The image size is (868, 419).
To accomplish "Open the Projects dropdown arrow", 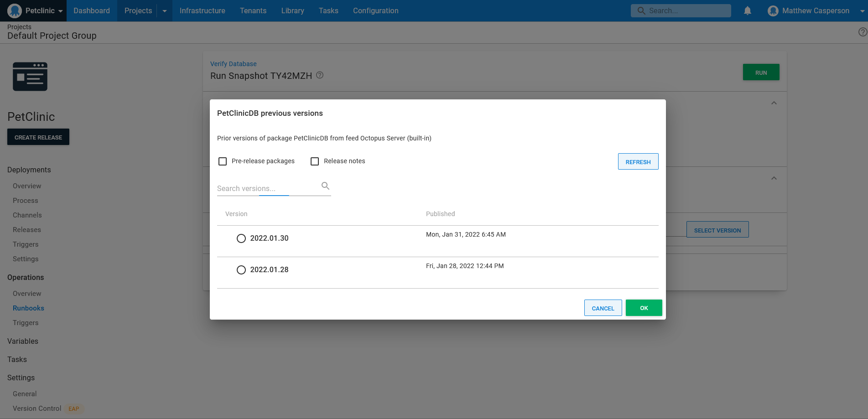I will tap(165, 11).
